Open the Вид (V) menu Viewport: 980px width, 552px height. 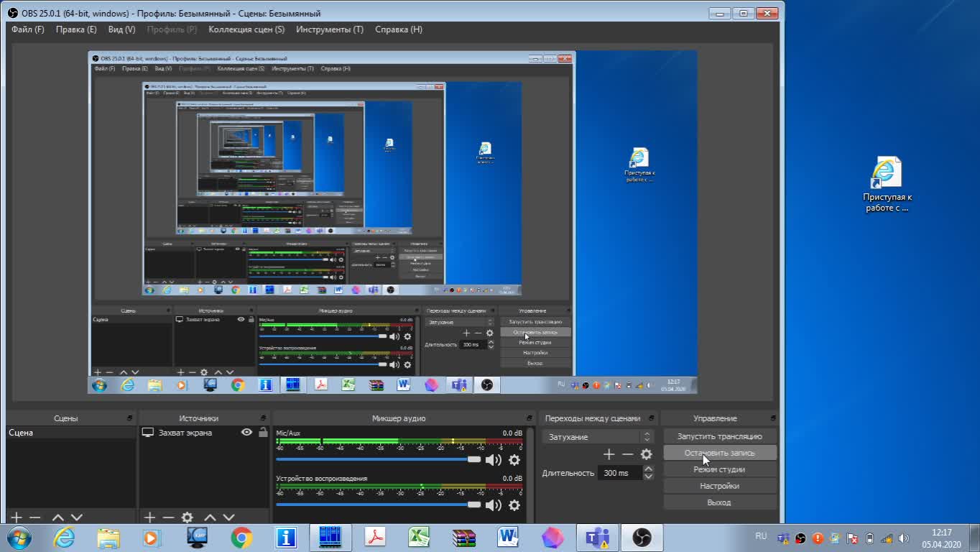pos(121,29)
